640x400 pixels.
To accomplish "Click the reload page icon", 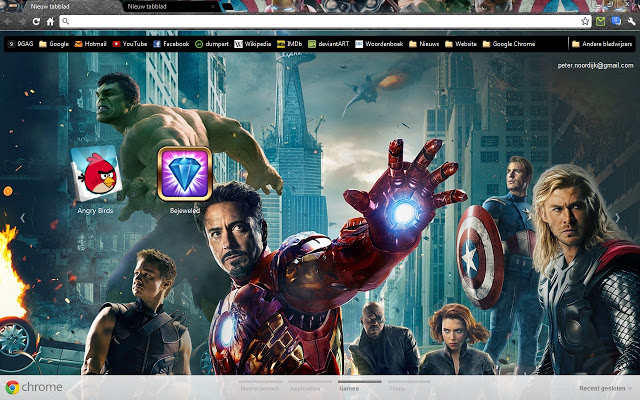I will (36, 21).
